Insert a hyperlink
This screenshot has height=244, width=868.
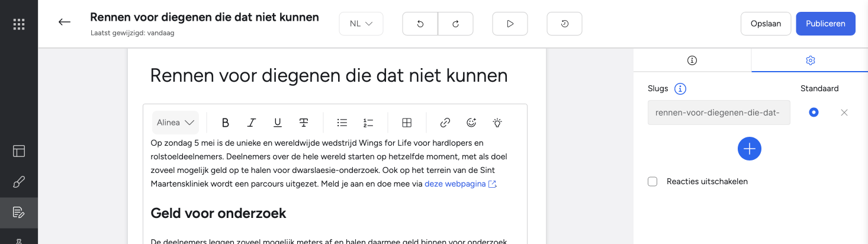pos(445,123)
